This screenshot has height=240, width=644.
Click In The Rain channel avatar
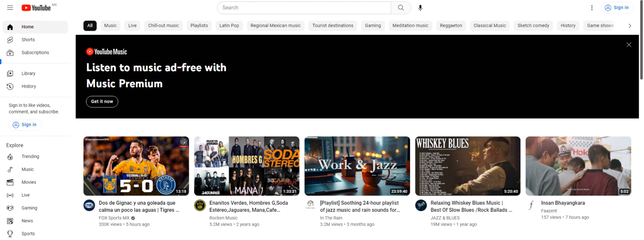[x=310, y=205]
